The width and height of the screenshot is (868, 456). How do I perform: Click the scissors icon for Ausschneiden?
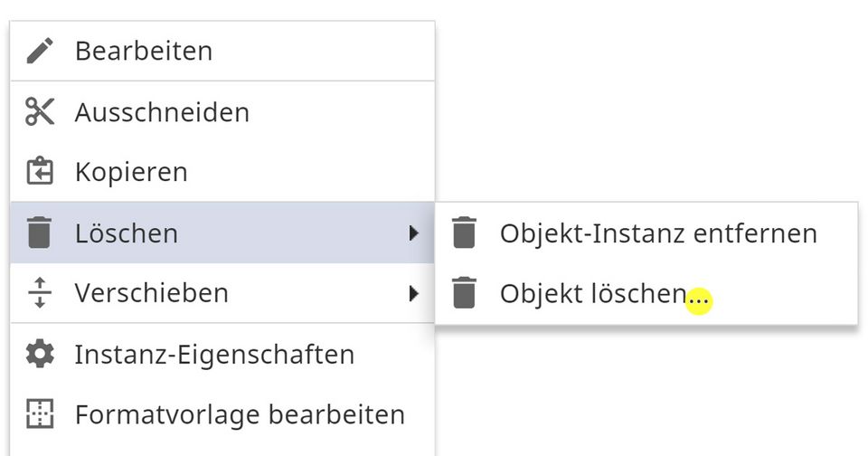pos(40,112)
